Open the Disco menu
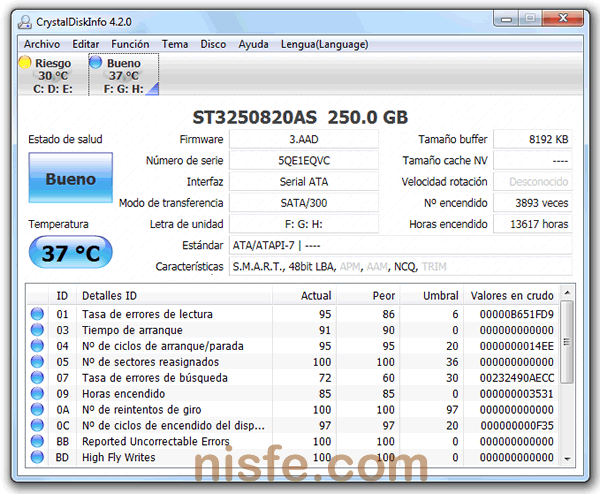 click(x=213, y=44)
